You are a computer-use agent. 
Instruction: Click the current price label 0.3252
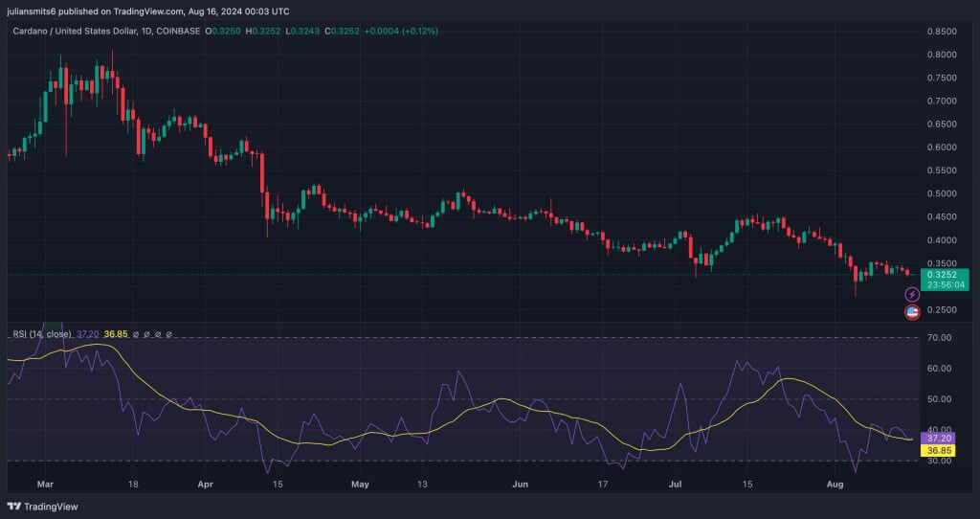(x=942, y=275)
